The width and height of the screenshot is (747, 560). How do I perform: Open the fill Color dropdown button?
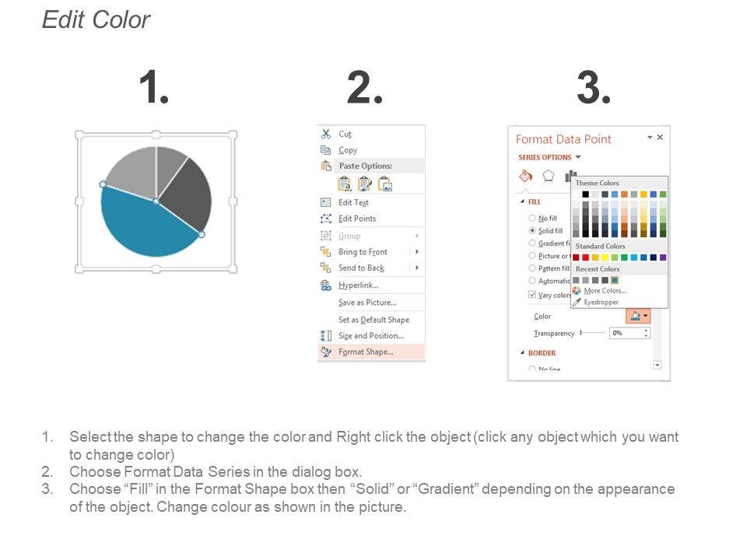638,316
